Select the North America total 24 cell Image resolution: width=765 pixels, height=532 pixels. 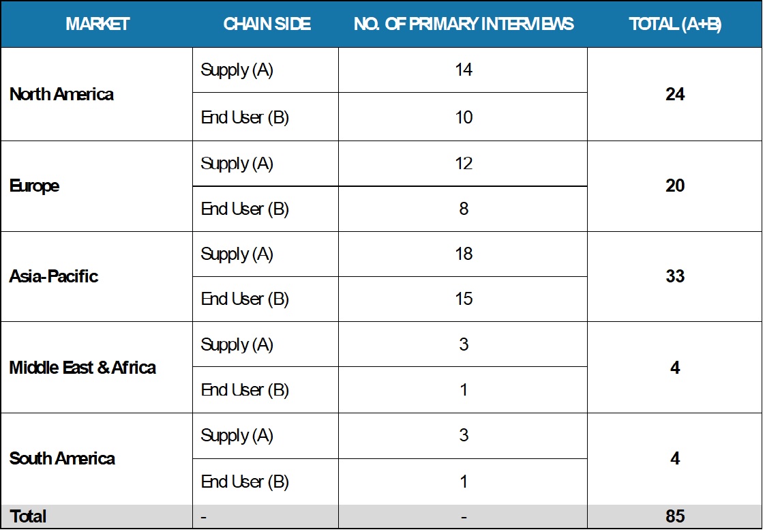[x=675, y=94]
